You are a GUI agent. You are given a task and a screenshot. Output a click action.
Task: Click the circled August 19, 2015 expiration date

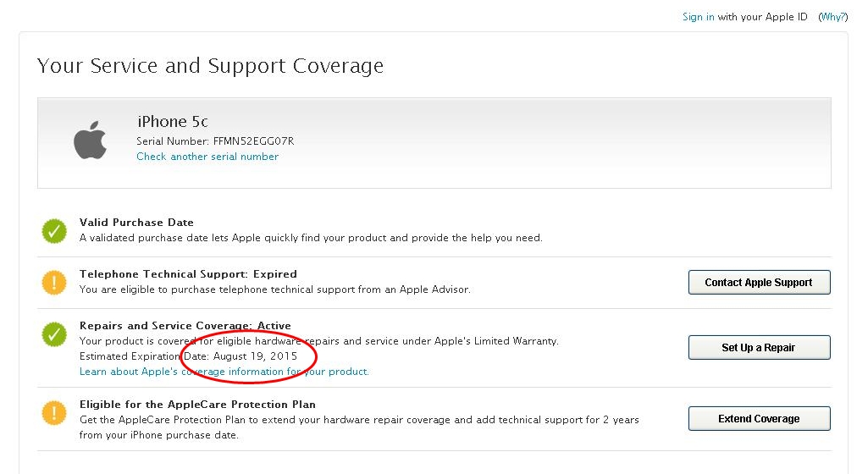pos(255,356)
